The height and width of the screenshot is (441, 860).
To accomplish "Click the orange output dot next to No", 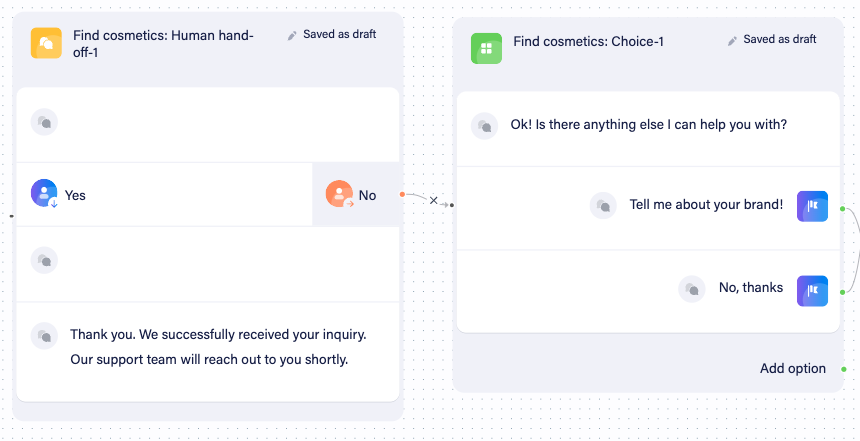I will (x=403, y=194).
